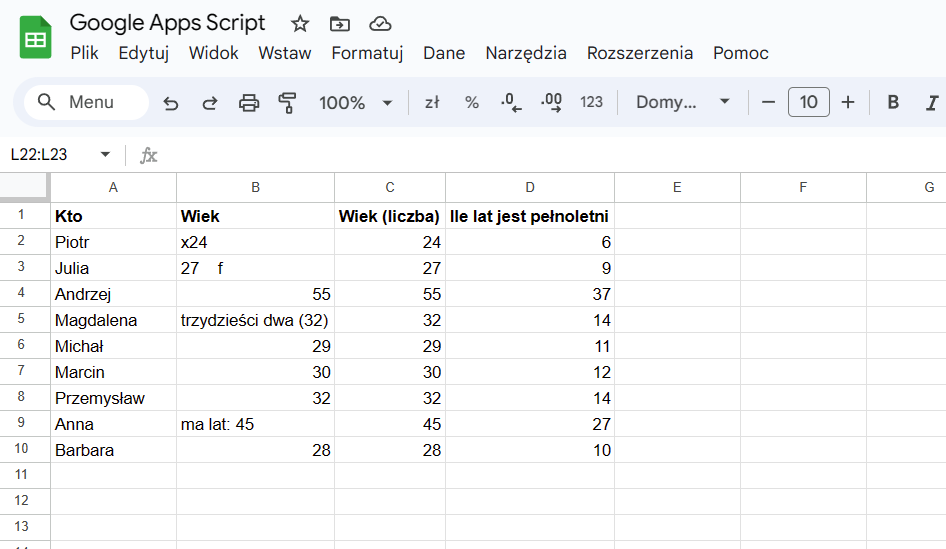Viewport: 946px width, 549px height.
Task: Activate the paint format roller
Action: coord(287,103)
